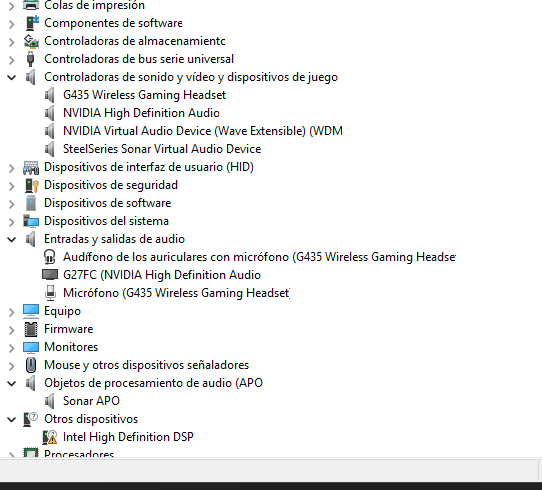This screenshot has height=490, width=542.
Task: Click speaker icon next to SteelSeries Sonar Virtual Audio
Action: [x=50, y=149]
